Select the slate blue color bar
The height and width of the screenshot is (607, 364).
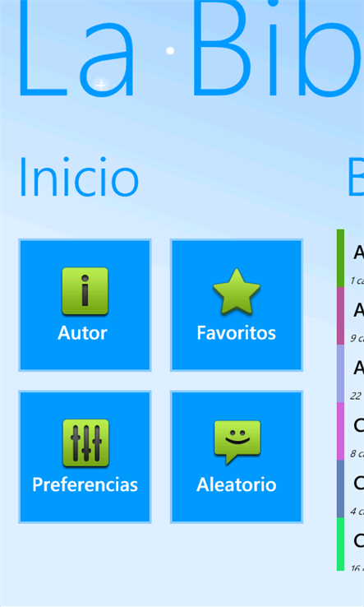pyautogui.click(x=340, y=489)
